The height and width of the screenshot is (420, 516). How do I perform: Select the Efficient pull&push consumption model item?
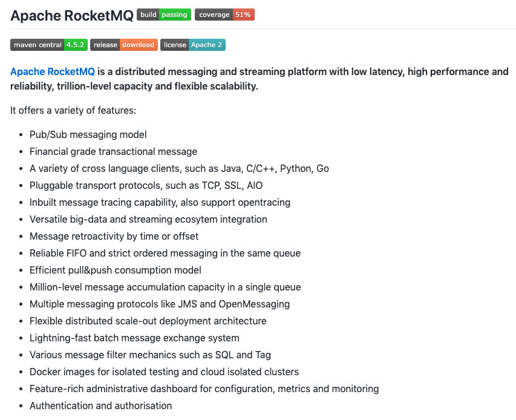(115, 270)
